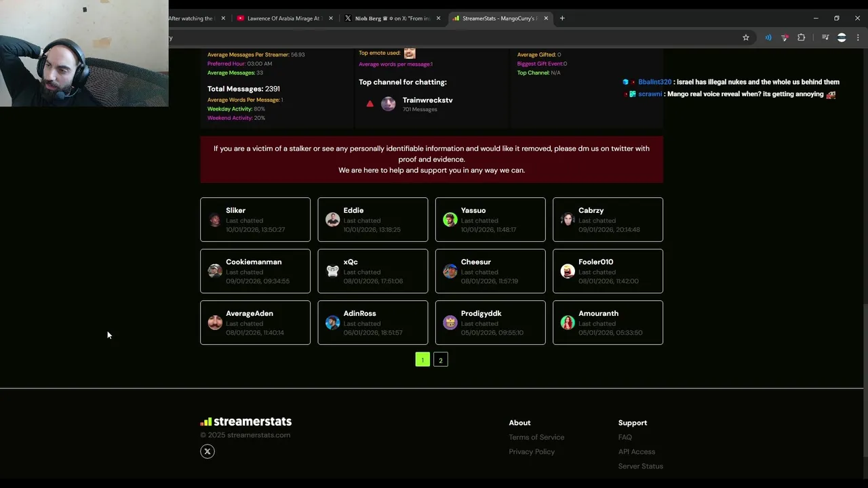Click Sliker's avatar icon
The width and height of the screenshot is (868, 488).
pyautogui.click(x=215, y=220)
